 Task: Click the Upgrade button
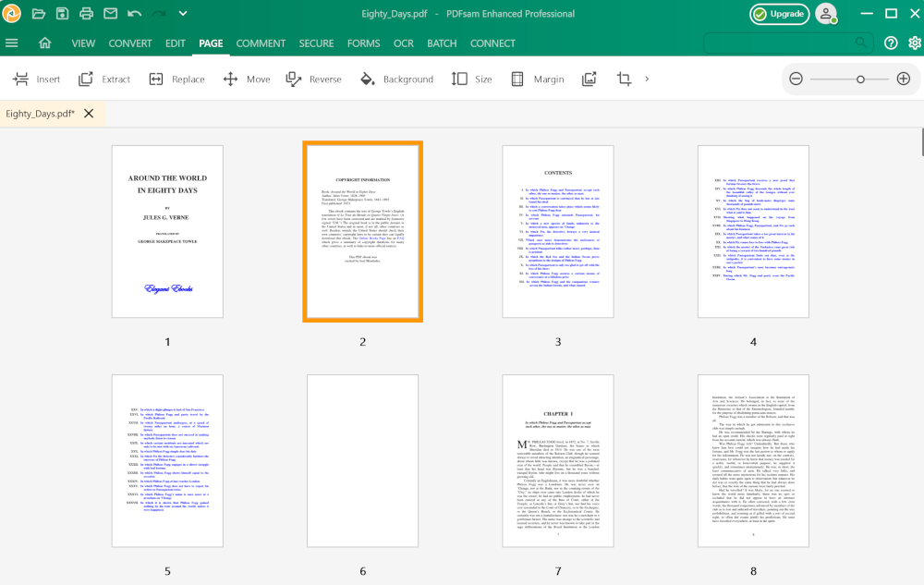(x=780, y=14)
